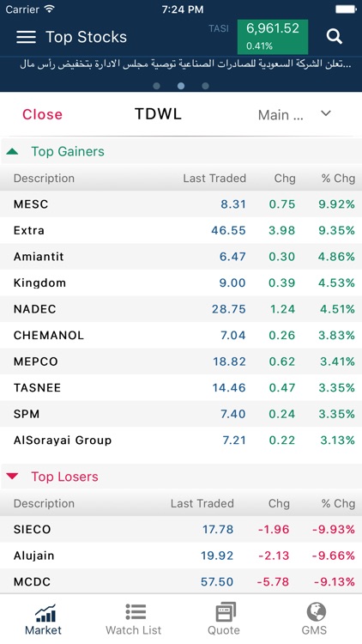Open the GMS globe icon

(x=316, y=612)
